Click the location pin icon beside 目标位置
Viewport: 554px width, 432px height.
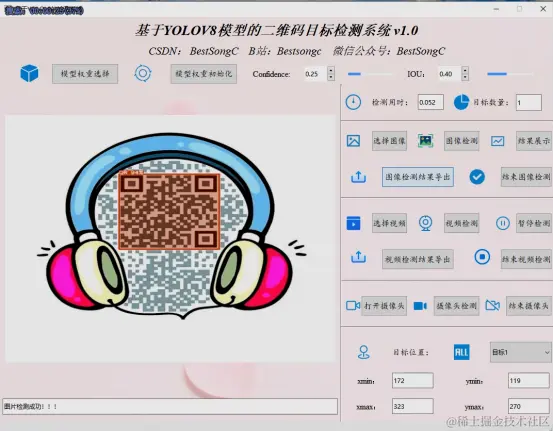364,352
